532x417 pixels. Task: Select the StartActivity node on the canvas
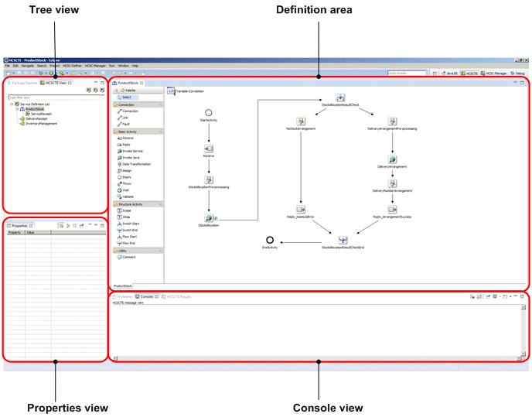(209, 112)
